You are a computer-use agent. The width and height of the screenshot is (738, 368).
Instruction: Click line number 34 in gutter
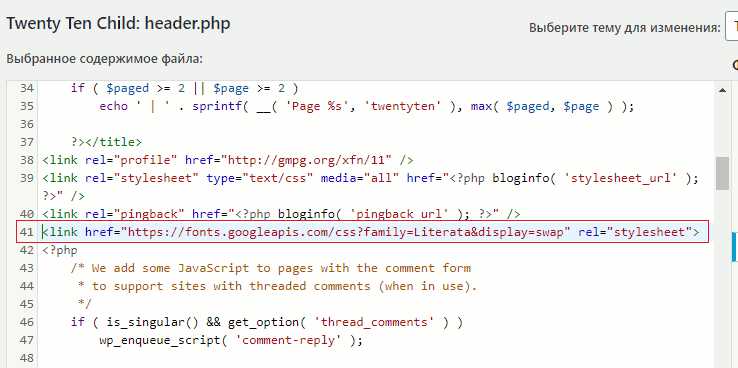pos(27,88)
